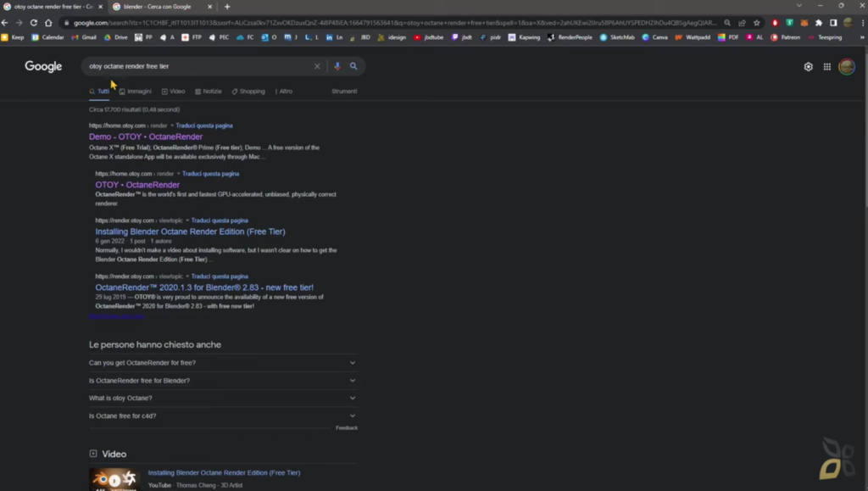
Task: Show more hidden bookmarks chevron
Action: (862, 37)
